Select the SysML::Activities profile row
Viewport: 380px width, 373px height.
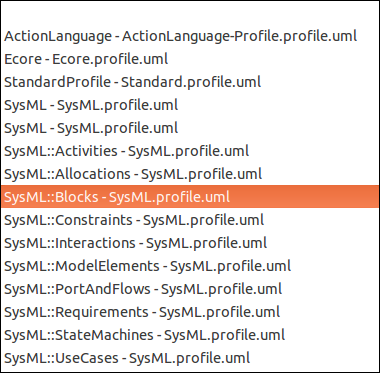pos(190,151)
